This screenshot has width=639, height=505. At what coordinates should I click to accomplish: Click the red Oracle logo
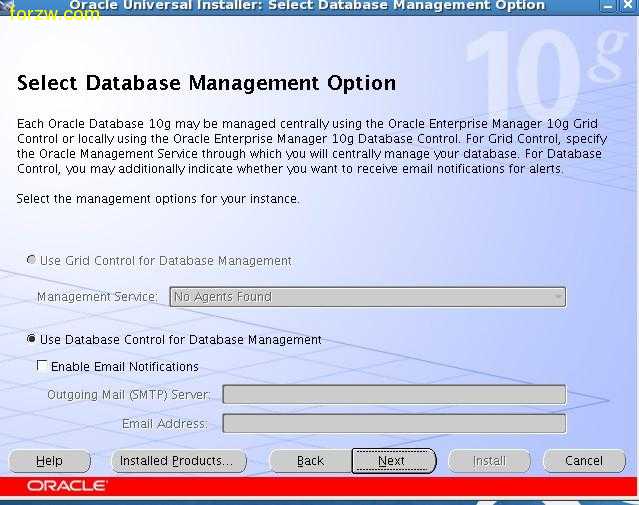pyautogui.click(x=67, y=486)
